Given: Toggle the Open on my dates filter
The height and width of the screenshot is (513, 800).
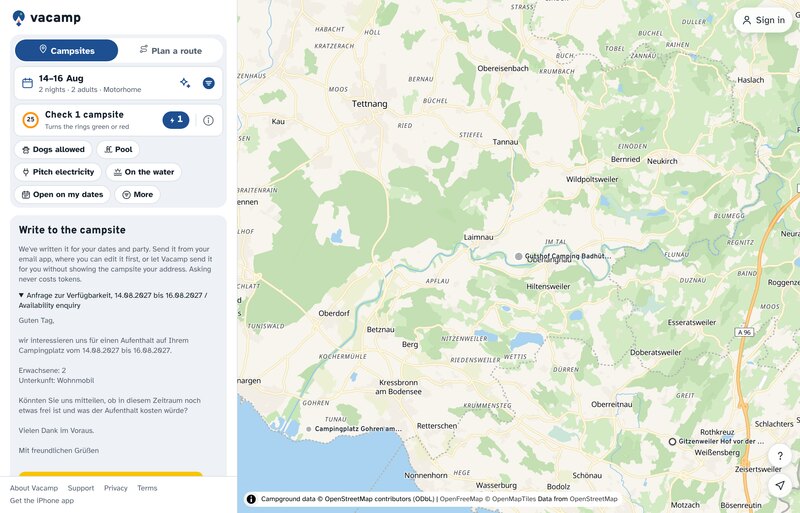Looking at the screenshot, I should point(62,194).
